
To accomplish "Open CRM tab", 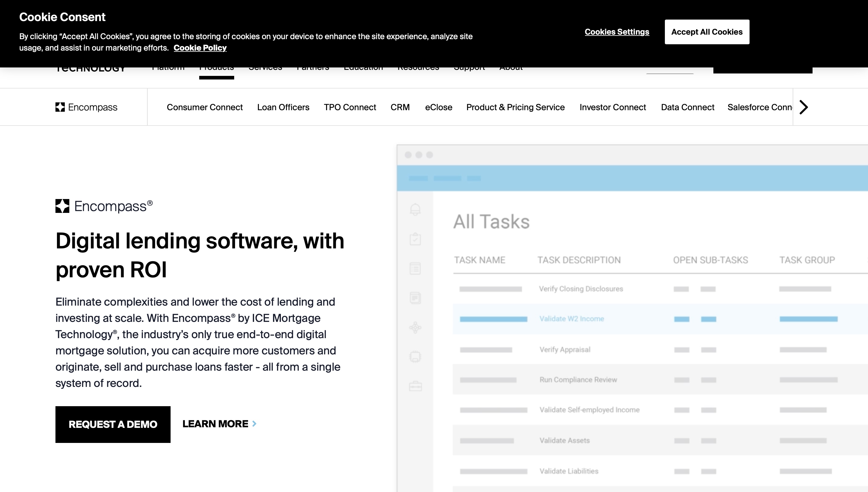I will pyautogui.click(x=400, y=107).
